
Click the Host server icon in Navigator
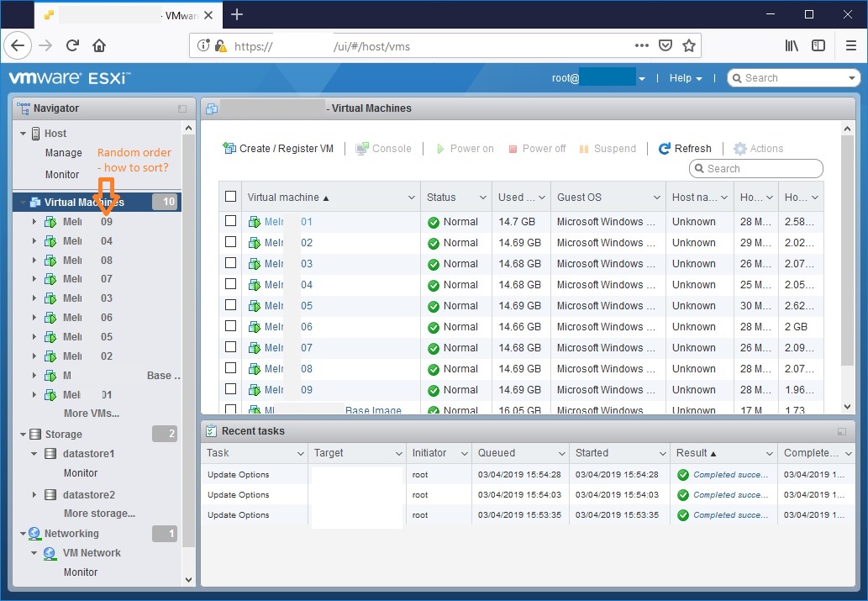pos(35,134)
